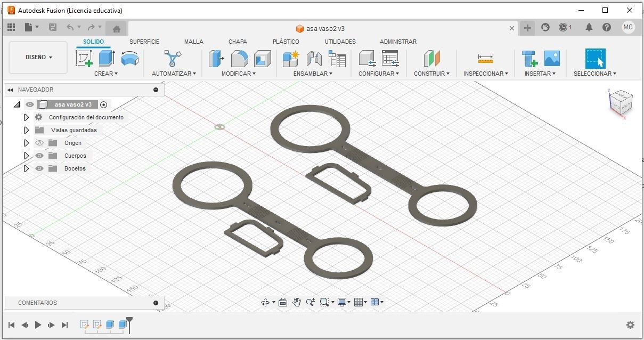The image size is (644, 340).
Task: Open the CONSTRUIR menu
Action: coord(431,74)
